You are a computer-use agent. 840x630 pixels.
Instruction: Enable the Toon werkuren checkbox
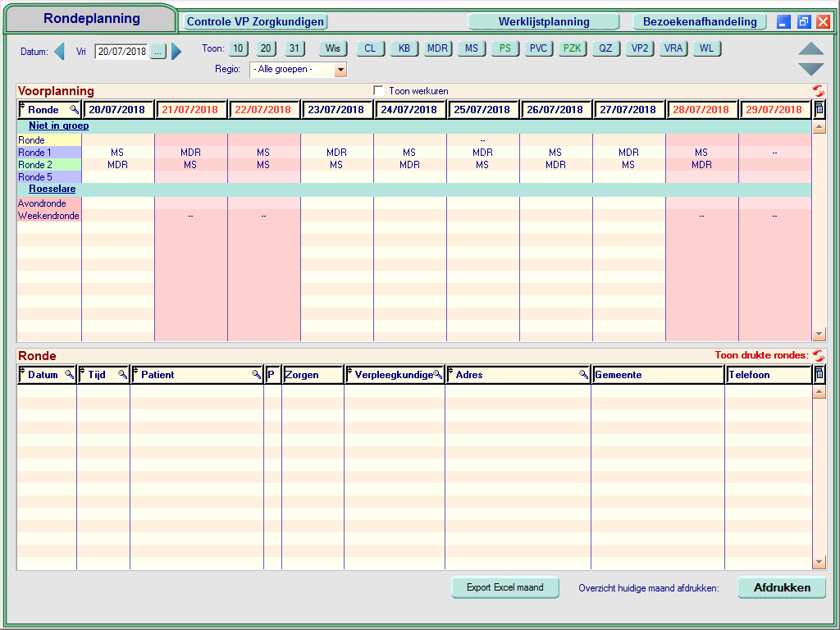click(x=378, y=91)
